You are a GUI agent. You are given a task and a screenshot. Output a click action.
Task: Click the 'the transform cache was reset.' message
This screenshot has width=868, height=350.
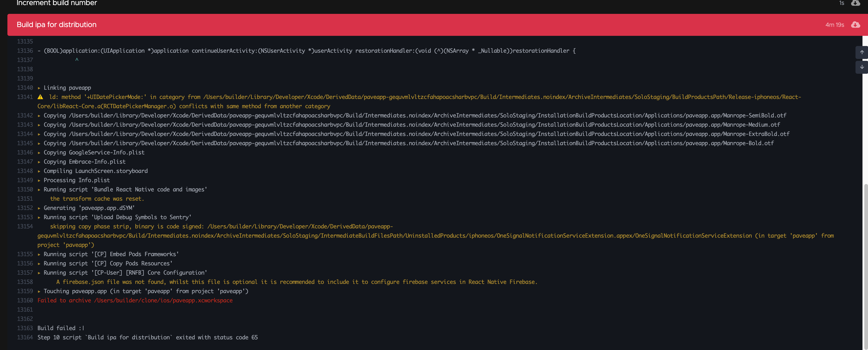[97, 199]
